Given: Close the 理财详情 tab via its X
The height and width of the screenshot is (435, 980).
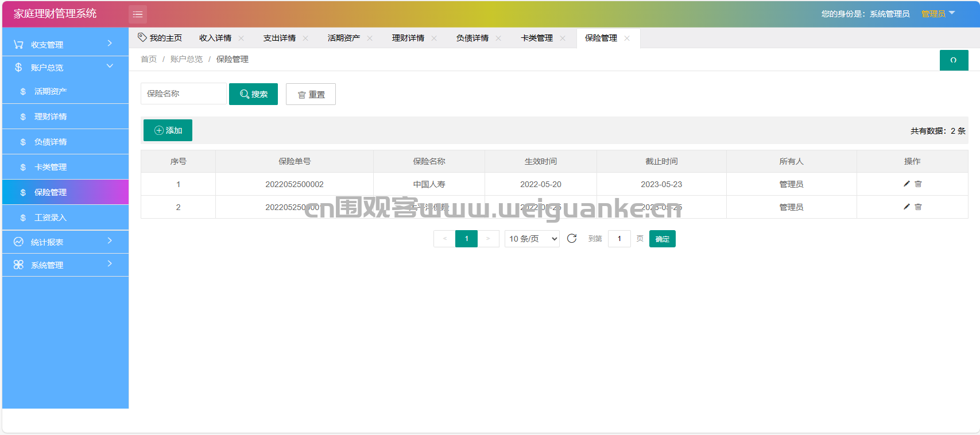Looking at the screenshot, I should pos(434,38).
